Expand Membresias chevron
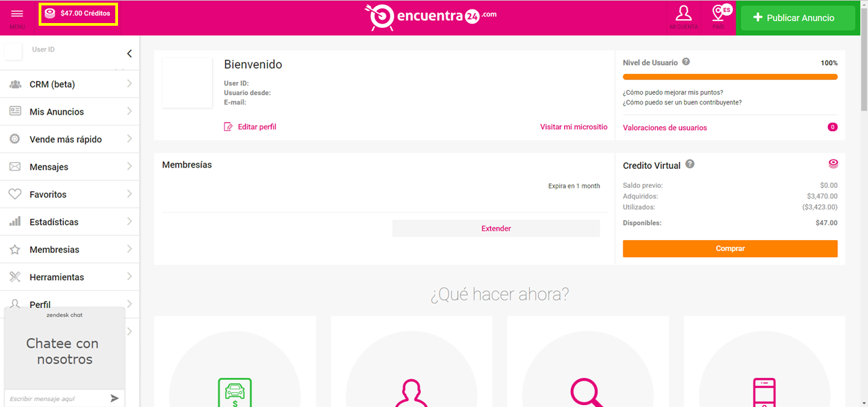Viewport: 868px width, 407px height. click(x=129, y=249)
